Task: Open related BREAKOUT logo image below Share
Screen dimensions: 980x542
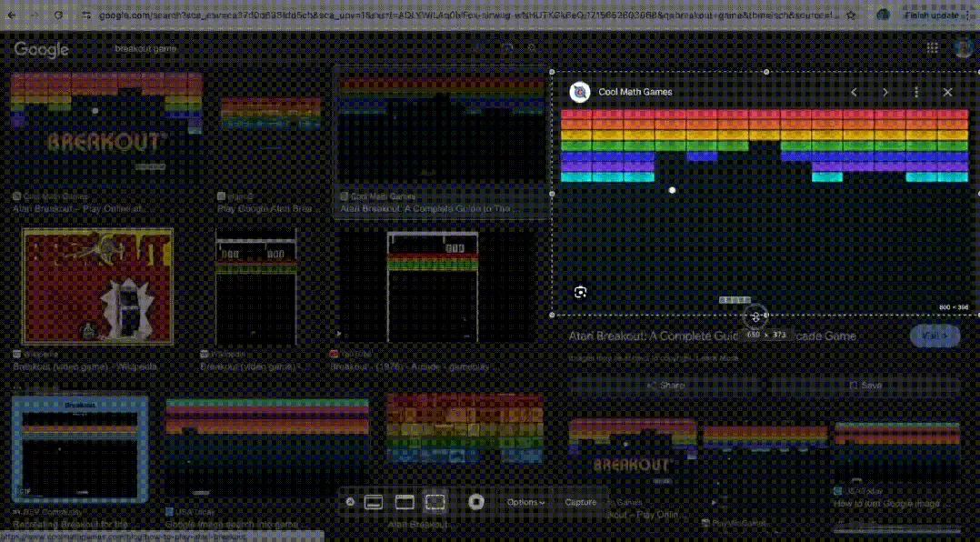Action: [633, 453]
